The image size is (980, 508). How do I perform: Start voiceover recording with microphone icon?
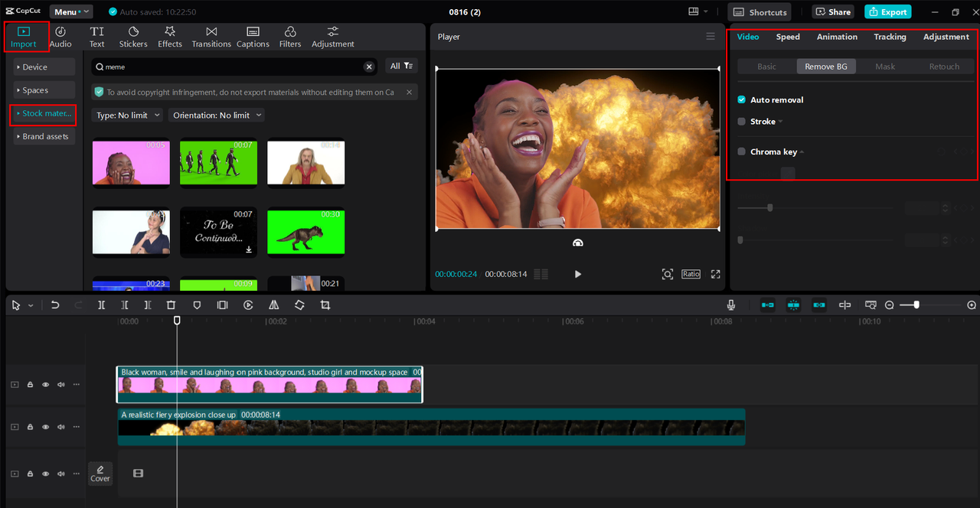coord(731,304)
